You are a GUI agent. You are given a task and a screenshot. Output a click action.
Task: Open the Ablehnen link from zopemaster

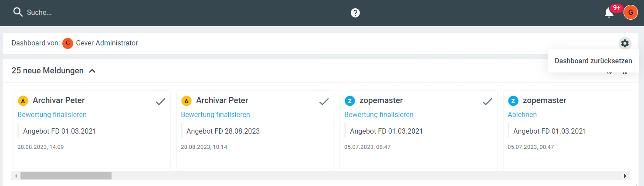(x=522, y=114)
